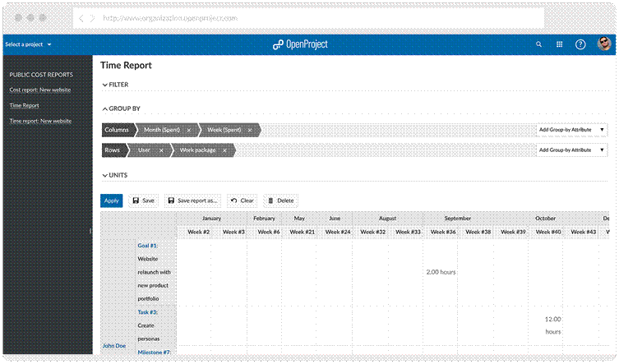Screen dimensions: 619x364
Task: Open the Select a project dropdown
Action: tap(28, 44)
